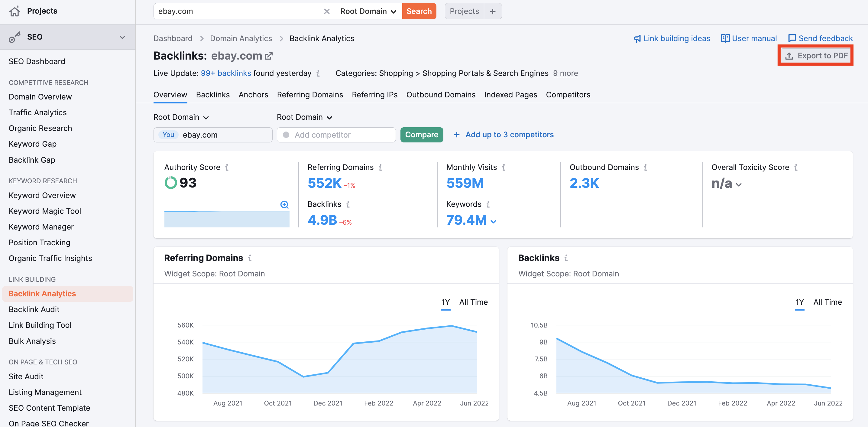
Task: Open Domain Overview in sidebar
Action: [40, 97]
